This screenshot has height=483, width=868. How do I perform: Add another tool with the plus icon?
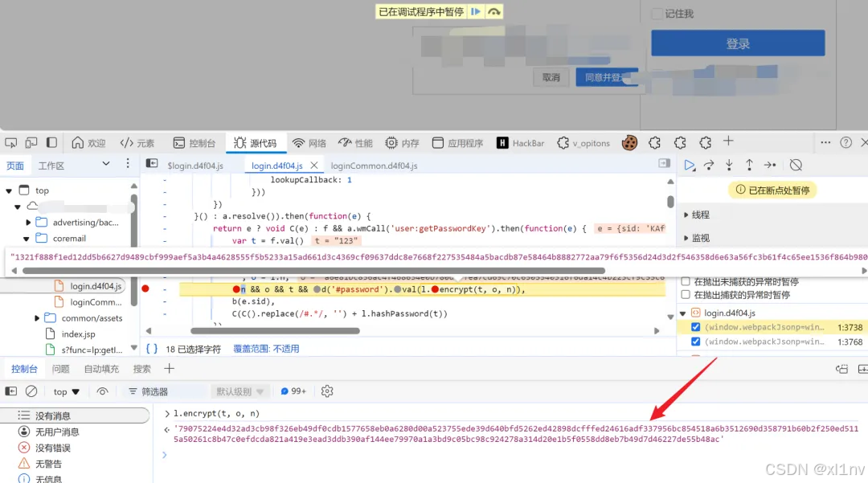pyautogui.click(x=728, y=141)
